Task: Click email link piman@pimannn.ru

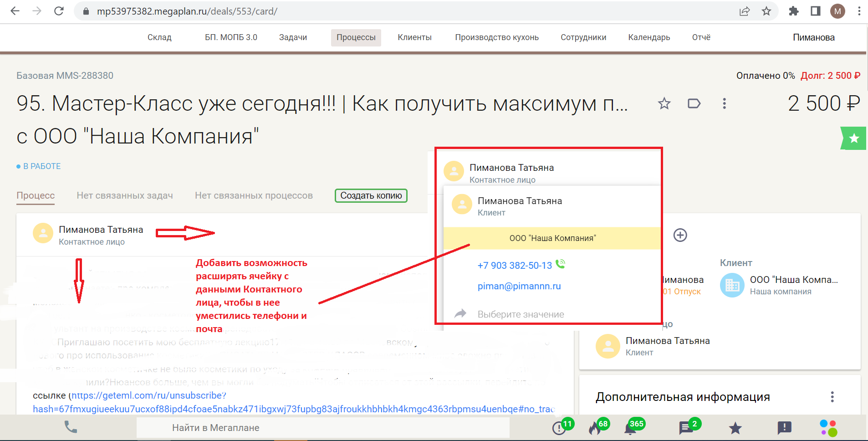Action: click(x=519, y=286)
